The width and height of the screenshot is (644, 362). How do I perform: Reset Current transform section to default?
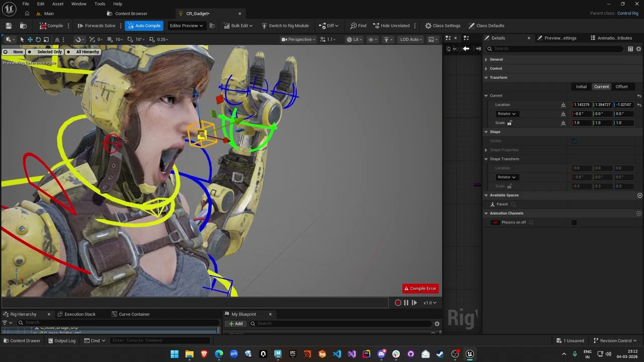(639, 96)
